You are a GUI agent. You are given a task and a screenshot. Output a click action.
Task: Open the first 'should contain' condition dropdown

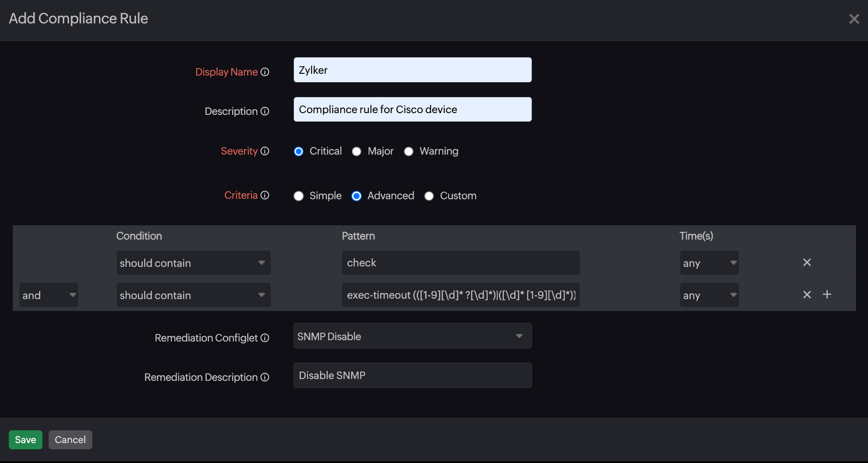(x=193, y=262)
